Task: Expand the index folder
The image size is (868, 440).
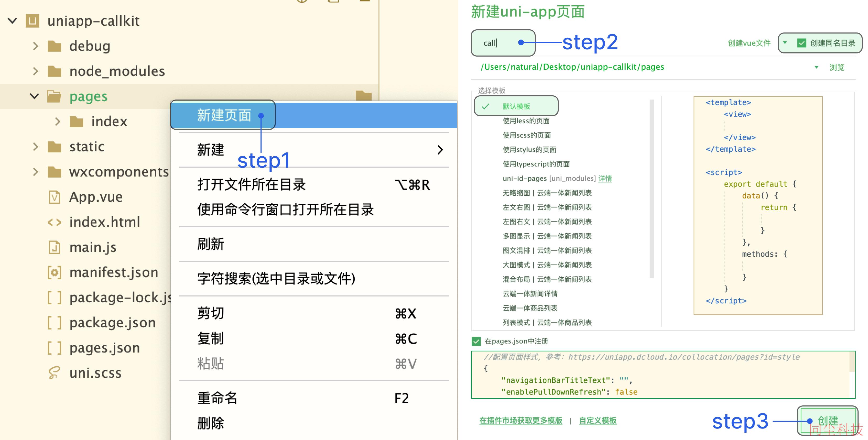Action: click(x=58, y=122)
